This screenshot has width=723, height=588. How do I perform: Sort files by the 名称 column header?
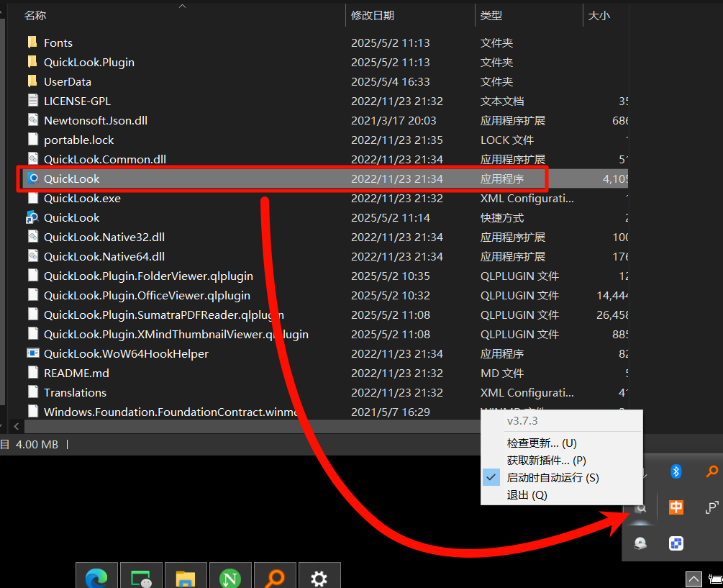35,15
